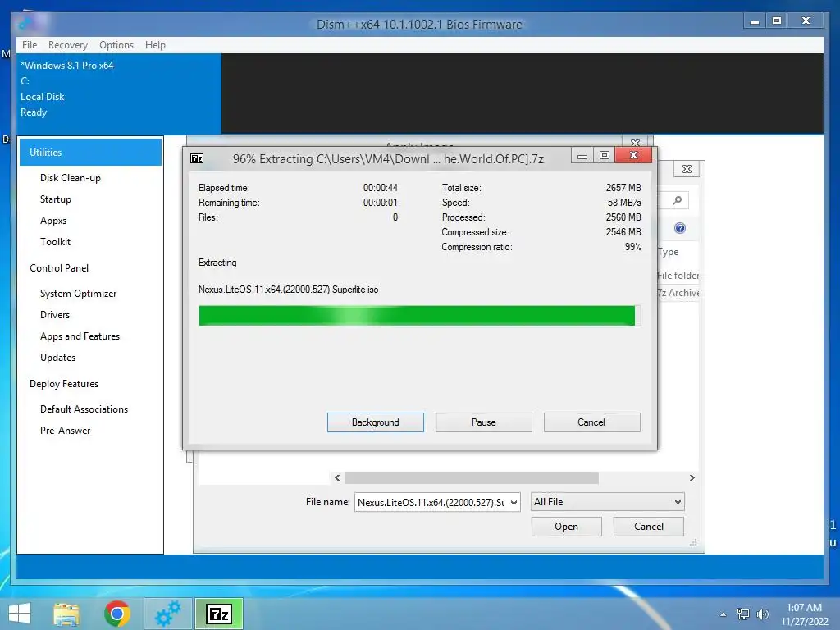Open the Updates section
840x630 pixels.
click(57, 358)
